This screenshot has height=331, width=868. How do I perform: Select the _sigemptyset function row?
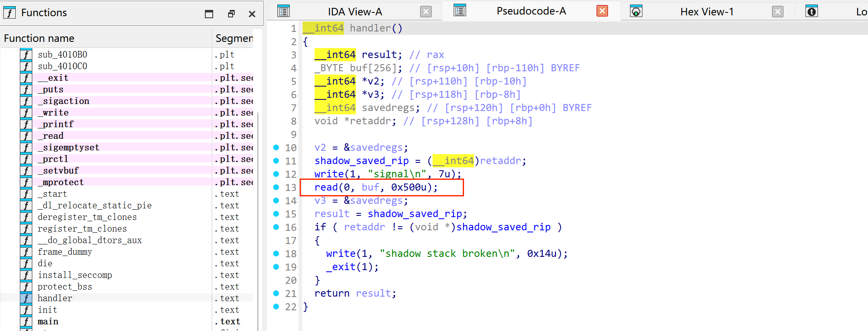pyautogui.click(x=127, y=147)
